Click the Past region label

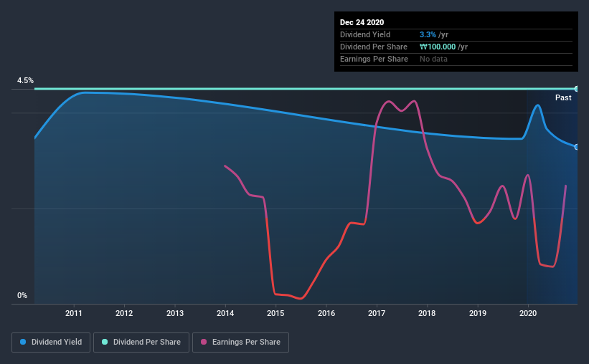563,97
